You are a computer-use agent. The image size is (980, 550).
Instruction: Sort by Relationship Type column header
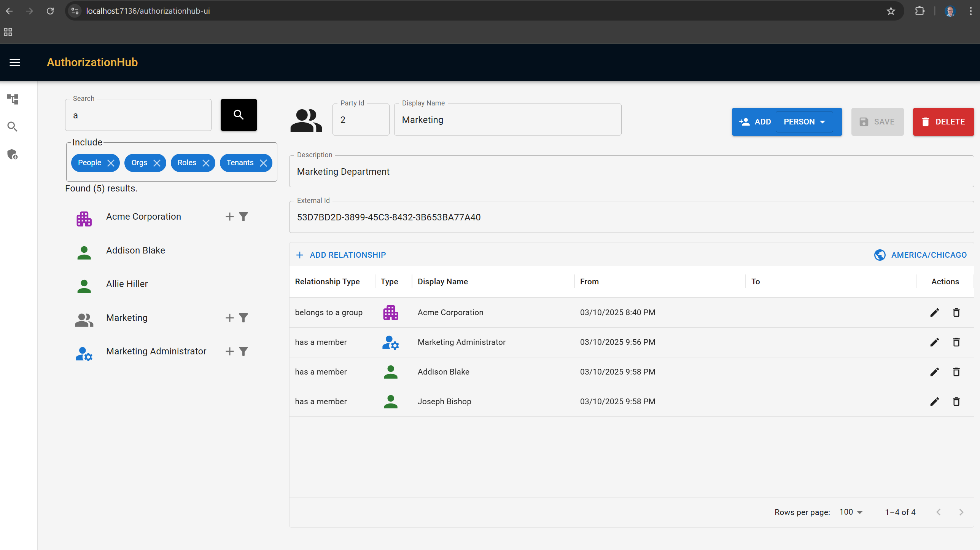click(x=327, y=282)
